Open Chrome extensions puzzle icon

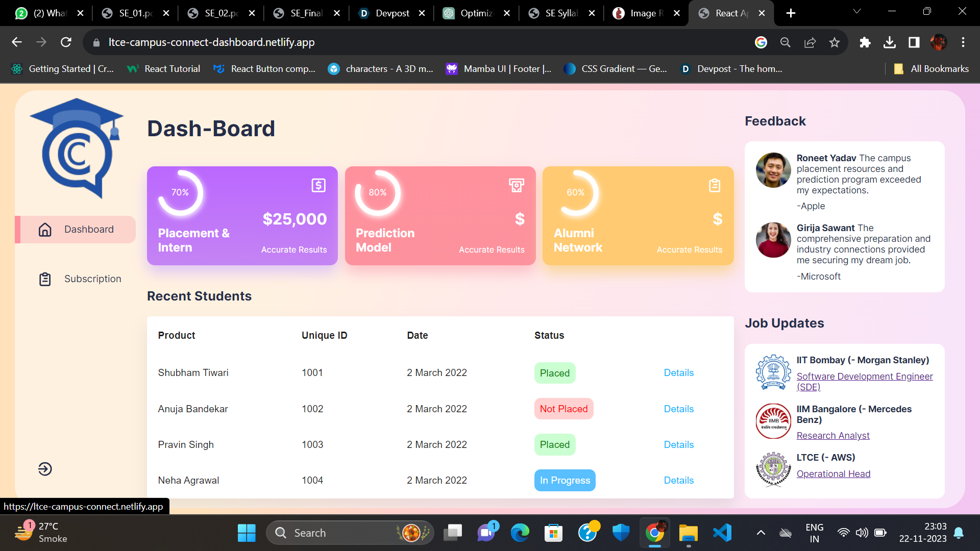pyautogui.click(x=865, y=42)
